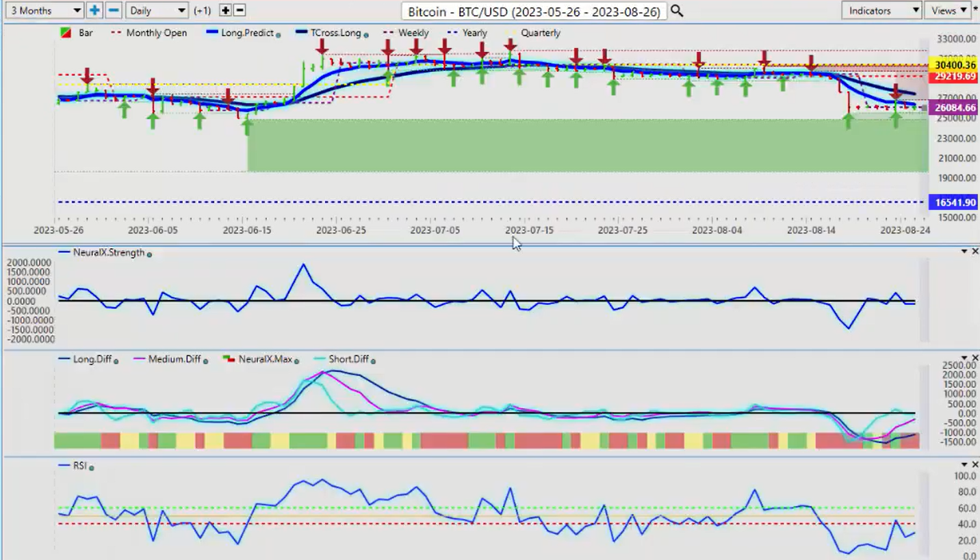Click the settings dot beside NeuralX.Max
The height and width of the screenshot is (560, 980).
[296, 360]
